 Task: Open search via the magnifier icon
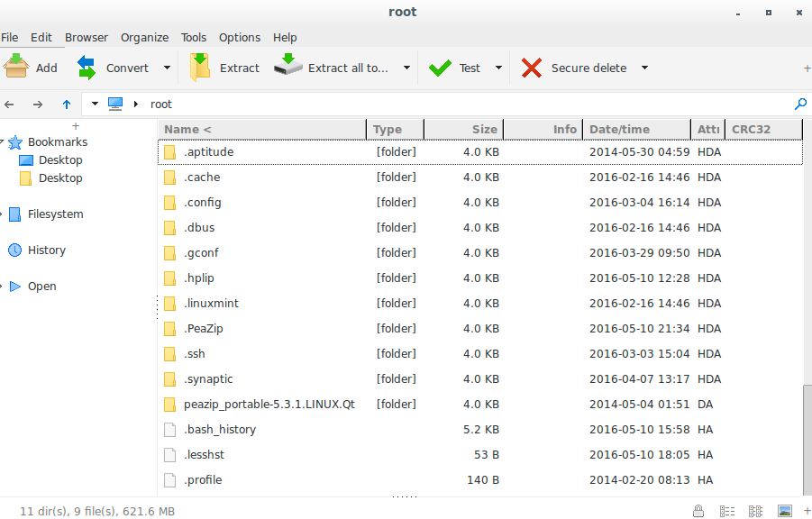coord(800,104)
